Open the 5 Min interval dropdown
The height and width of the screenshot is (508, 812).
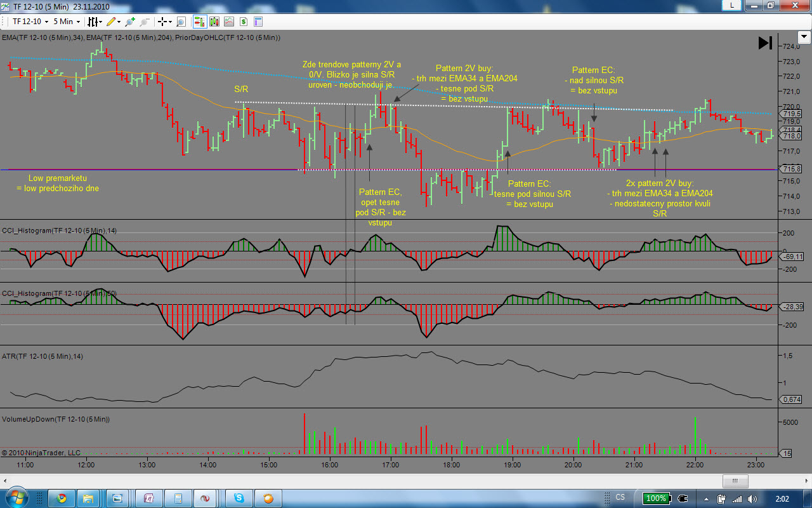click(x=66, y=22)
